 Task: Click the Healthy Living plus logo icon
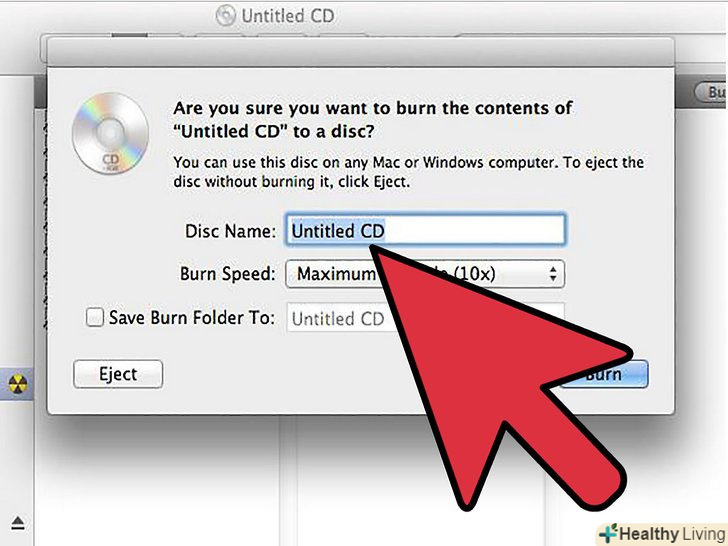[608, 533]
